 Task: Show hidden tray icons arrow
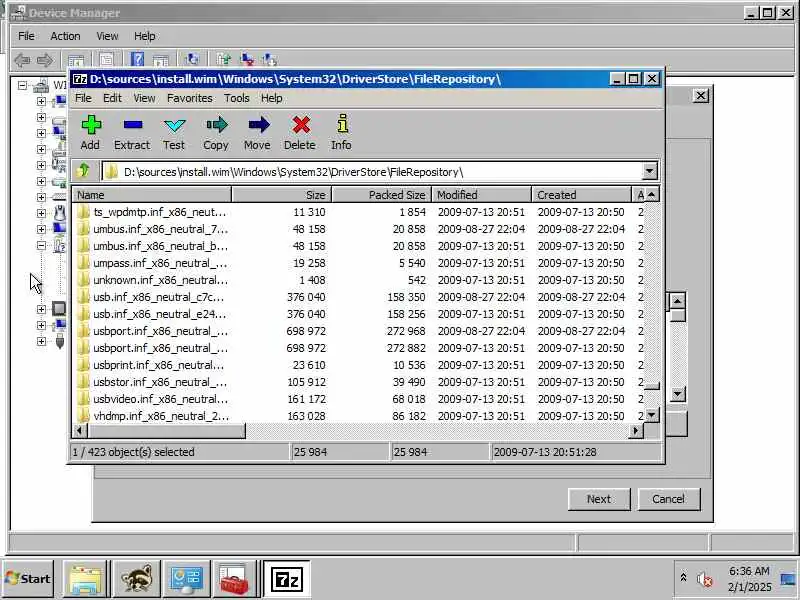(x=683, y=578)
